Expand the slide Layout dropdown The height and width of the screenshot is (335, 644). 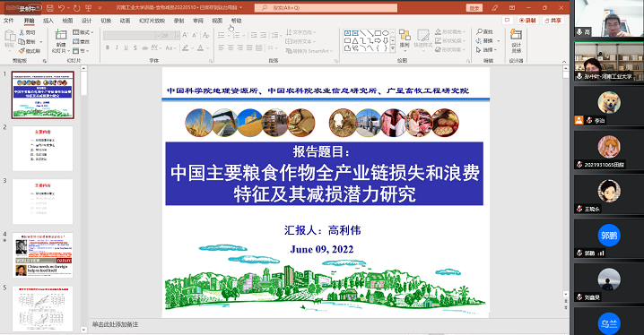coord(83,32)
